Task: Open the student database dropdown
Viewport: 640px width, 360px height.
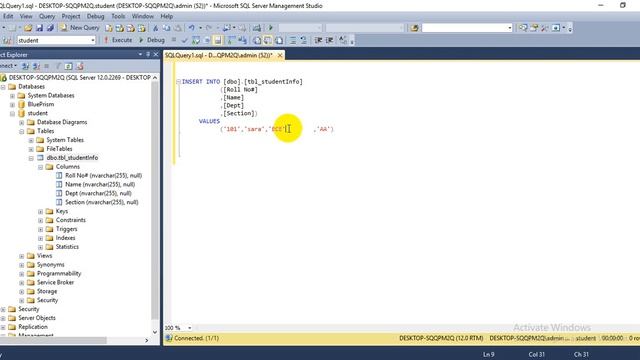Action: (x=93, y=40)
